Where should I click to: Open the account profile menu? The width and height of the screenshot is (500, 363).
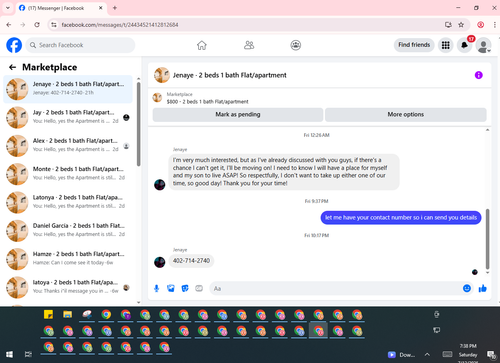tap(483, 45)
